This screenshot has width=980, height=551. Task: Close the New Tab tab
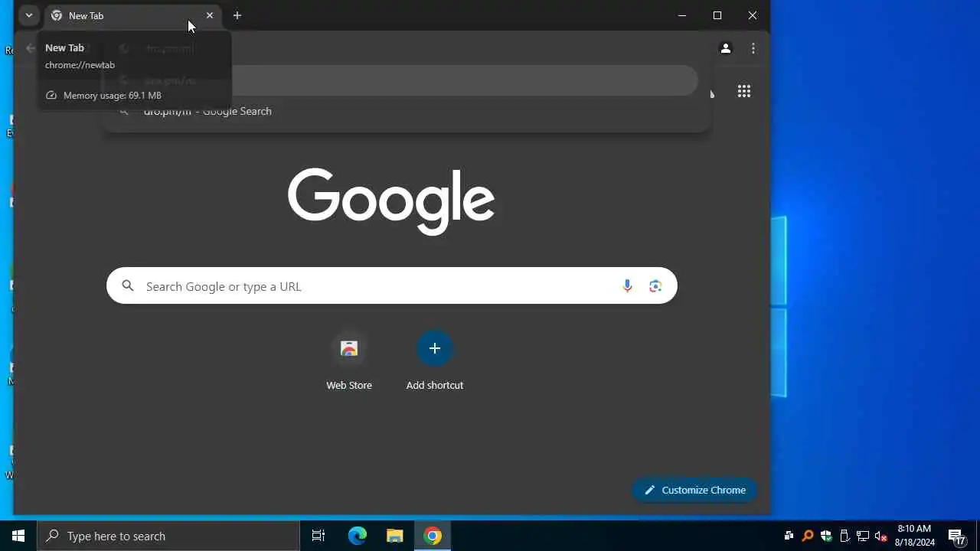(x=210, y=15)
